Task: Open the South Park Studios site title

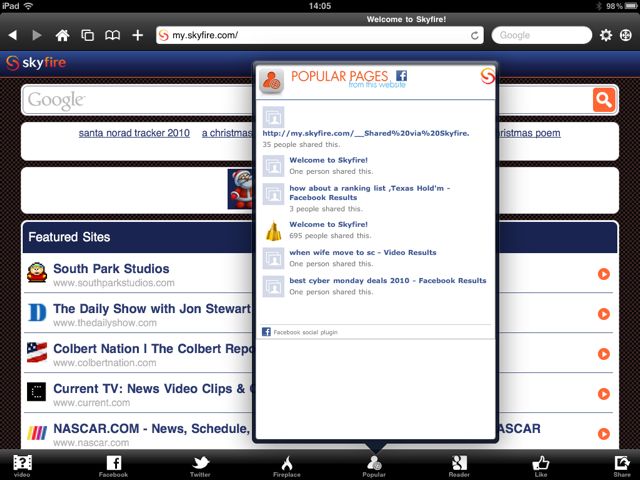Action: (x=111, y=269)
